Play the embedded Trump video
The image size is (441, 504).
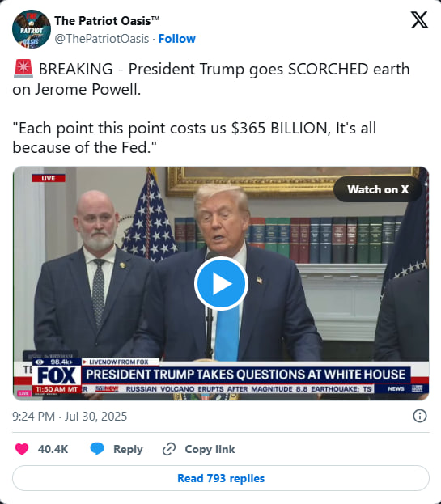221,283
